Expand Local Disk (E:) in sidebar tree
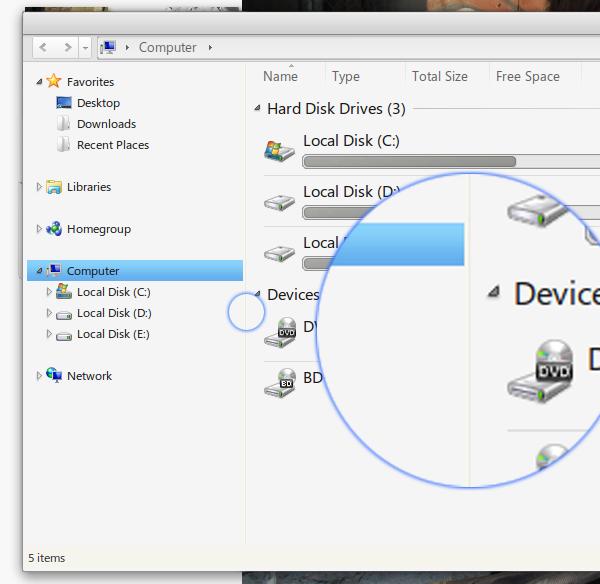The width and height of the screenshot is (600, 584). 49,334
